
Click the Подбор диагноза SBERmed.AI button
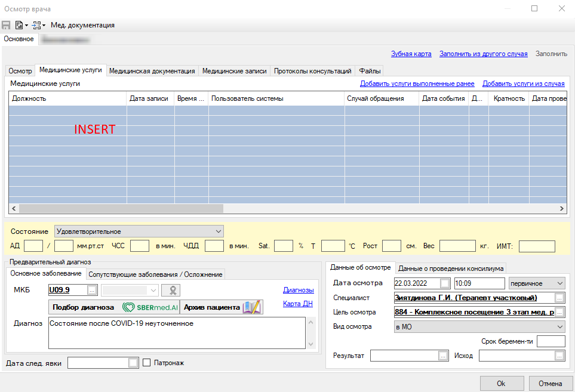point(114,307)
